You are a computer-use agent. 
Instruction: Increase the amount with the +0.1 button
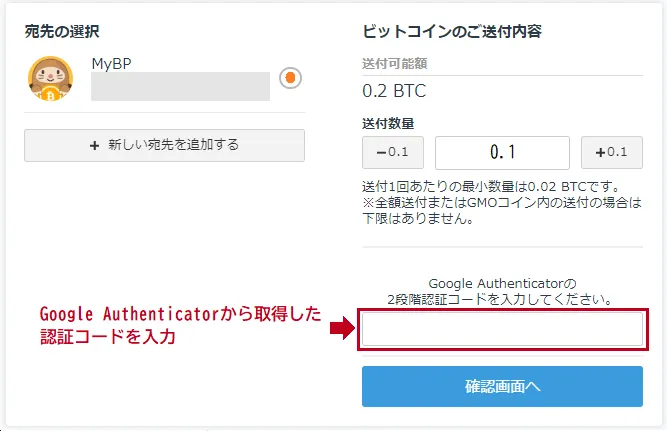point(612,152)
